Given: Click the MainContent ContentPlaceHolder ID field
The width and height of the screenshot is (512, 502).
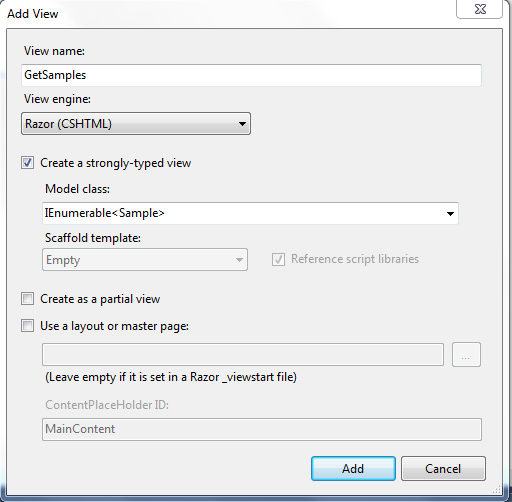Looking at the screenshot, I should pos(262,429).
